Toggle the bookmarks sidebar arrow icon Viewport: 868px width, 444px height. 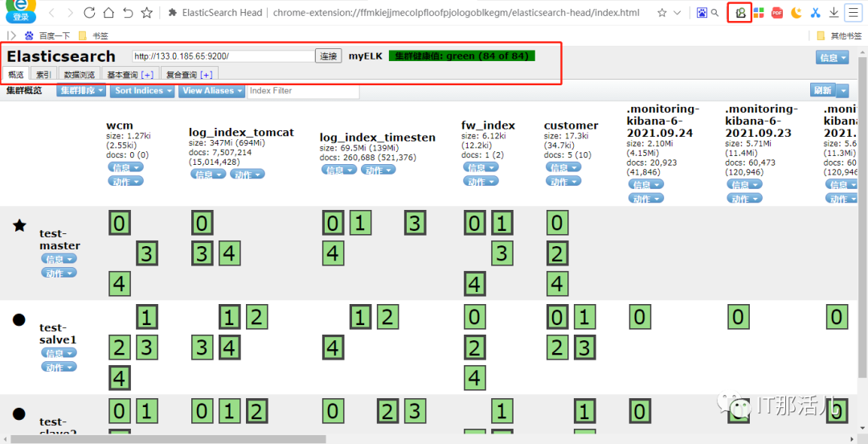11,35
